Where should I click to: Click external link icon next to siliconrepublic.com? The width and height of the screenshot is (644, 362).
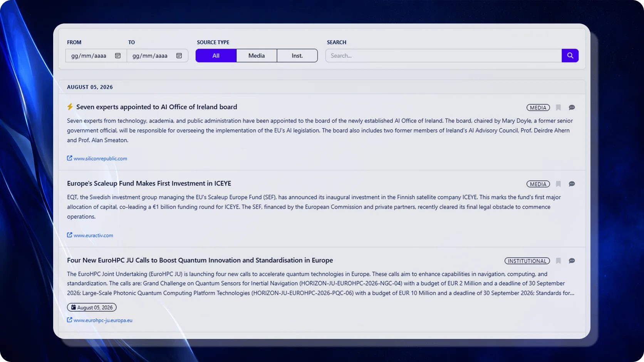pyautogui.click(x=70, y=158)
